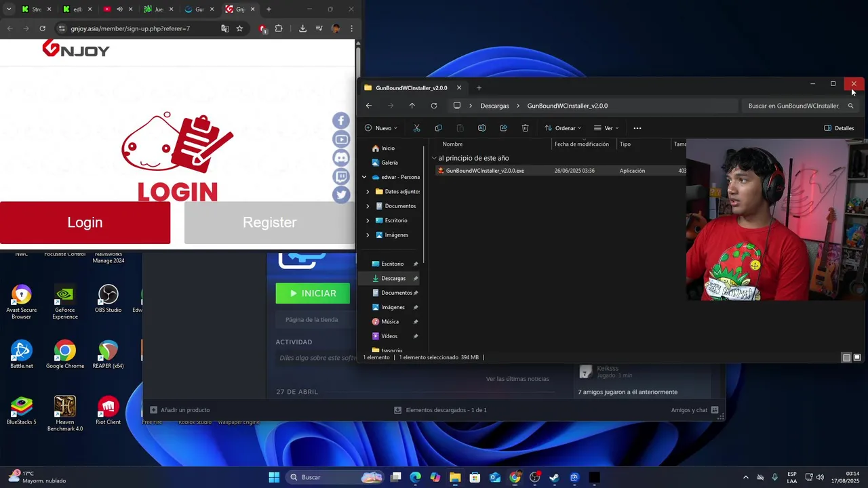This screenshot has width=868, height=488.
Task: Open the Nuevo dropdown in Explorer
Action: tap(381, 128)
